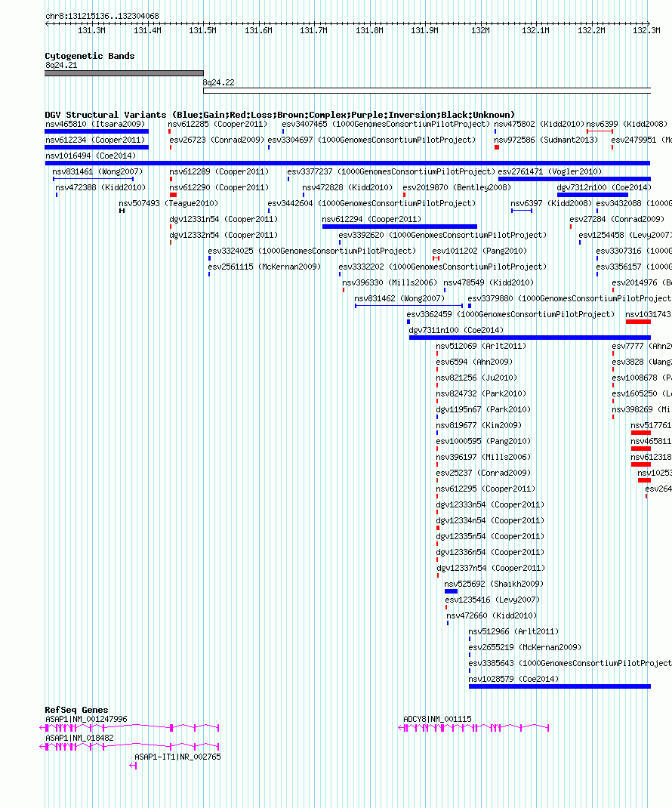Viewport: 672px width, 808px height.
Task: Open ADCY8|NM_001115 gene label
Action: point(437,720)
